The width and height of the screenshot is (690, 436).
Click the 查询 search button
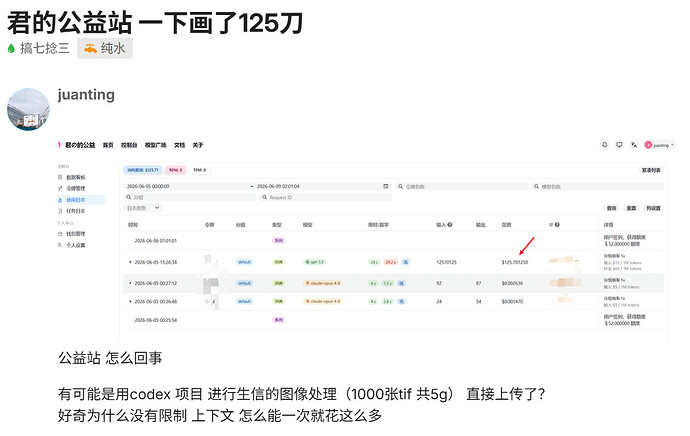point(612,208)
